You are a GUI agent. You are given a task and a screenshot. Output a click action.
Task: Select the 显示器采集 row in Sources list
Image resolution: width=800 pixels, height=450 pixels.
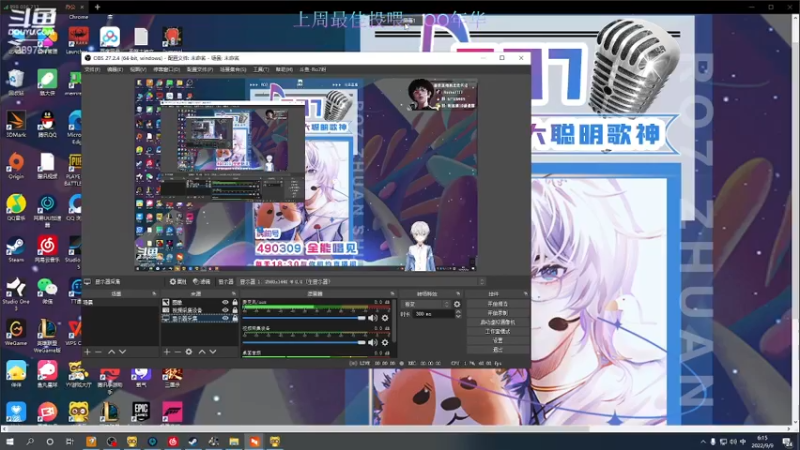pos(199,318)
